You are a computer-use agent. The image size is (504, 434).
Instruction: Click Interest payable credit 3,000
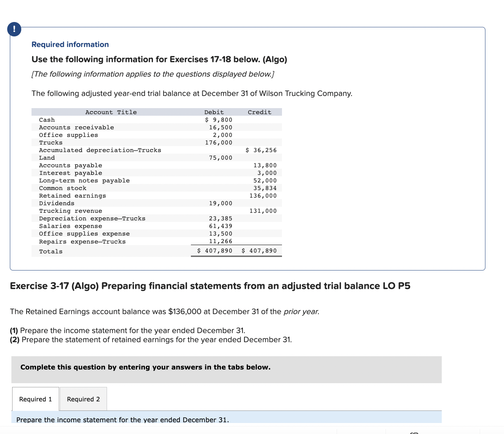click(x=267, y=173)
